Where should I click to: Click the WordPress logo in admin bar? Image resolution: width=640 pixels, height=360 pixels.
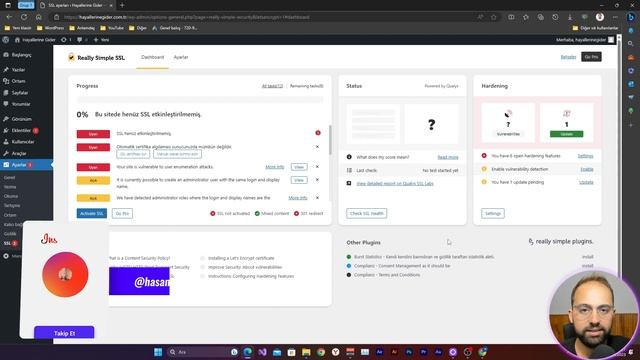click(x=6, y=40)
